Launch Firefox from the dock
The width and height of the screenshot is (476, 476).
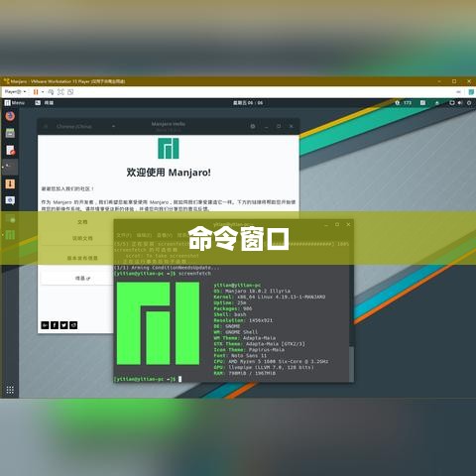[10, 116]
